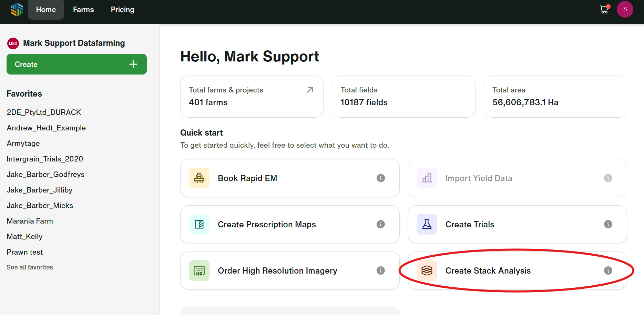Screen dimensions: 644x315
Task: Open the shopping cart
Action: tap(604, 9)
